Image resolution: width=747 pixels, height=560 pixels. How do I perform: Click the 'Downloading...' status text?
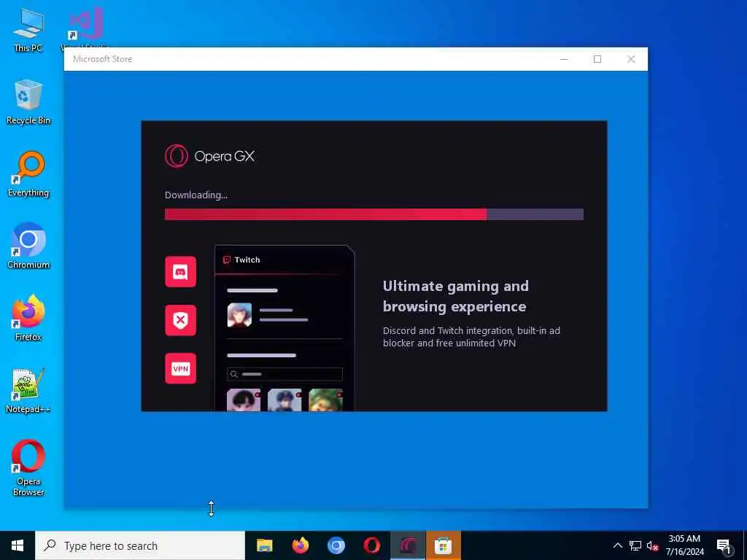(x=196, y=195)
